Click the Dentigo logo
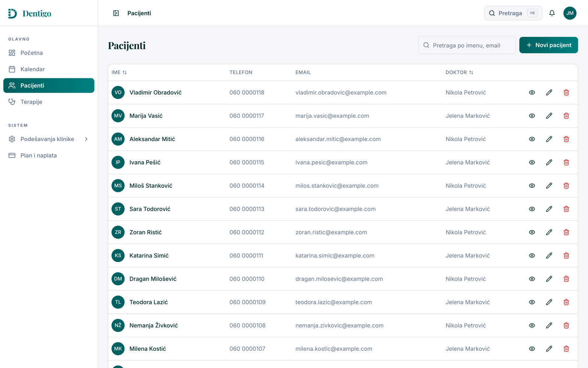588x368 pixels. pos(30,14)
